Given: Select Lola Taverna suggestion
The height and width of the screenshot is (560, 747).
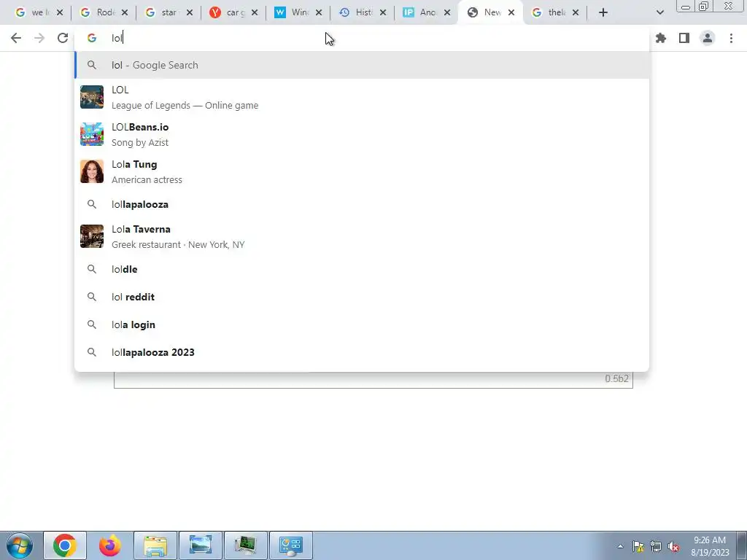Looking at the screenshot, I should pyautogui.click(x=362, y=236).
